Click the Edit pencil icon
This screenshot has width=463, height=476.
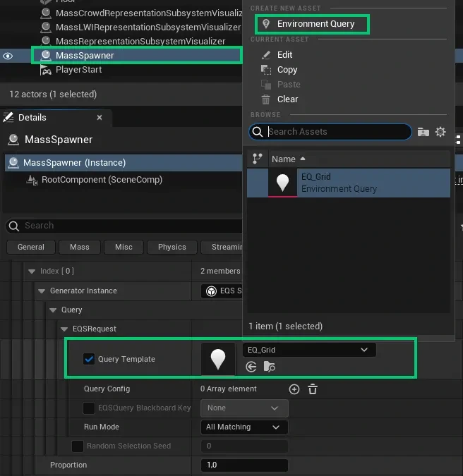(x=266, y=55)
